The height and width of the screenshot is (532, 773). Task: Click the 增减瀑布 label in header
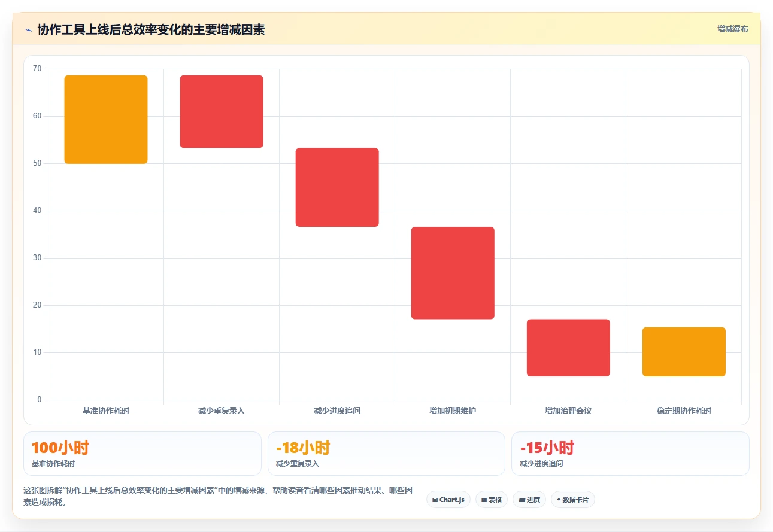point(732,29)
